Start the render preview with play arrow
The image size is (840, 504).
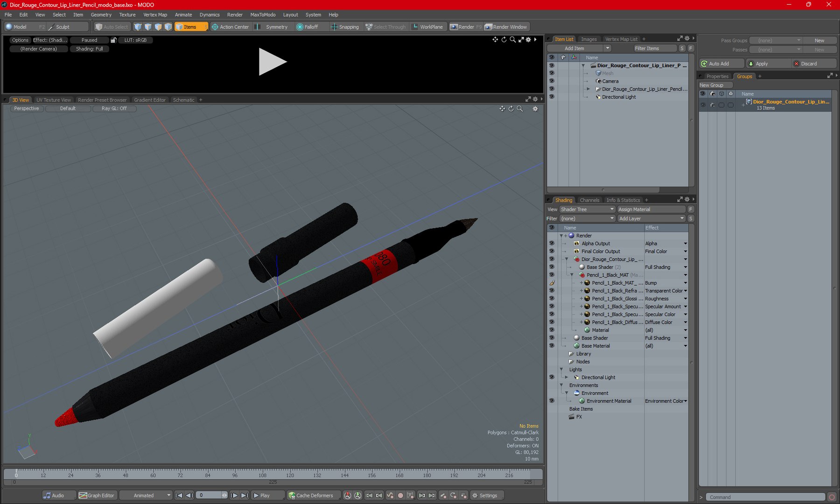273,62
